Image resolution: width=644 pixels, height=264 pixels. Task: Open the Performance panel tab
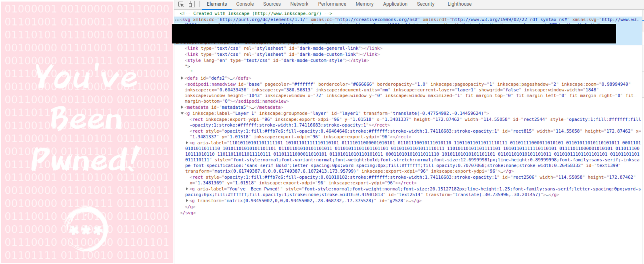click(332, 4)
